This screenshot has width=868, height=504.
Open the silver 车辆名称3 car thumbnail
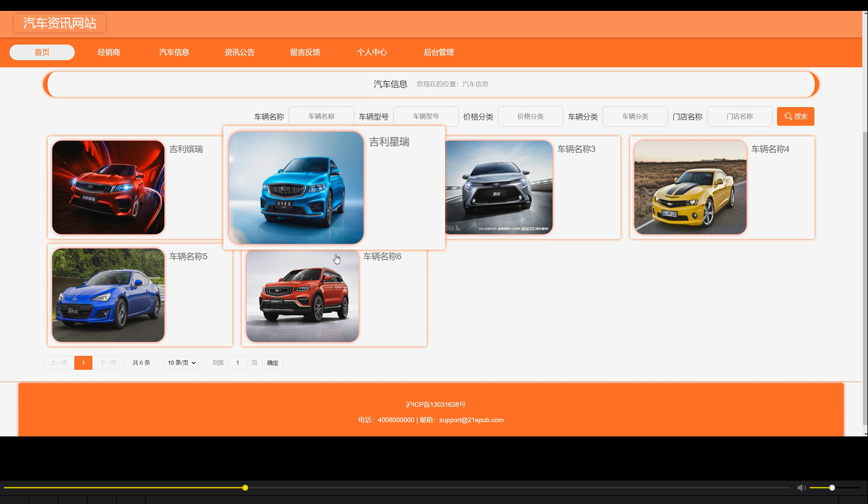coord(499,187)
